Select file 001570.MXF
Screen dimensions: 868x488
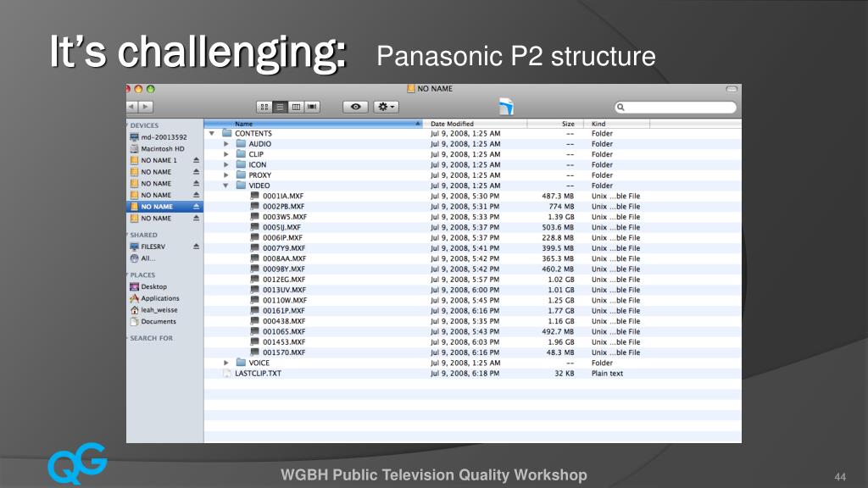click(x=284, y=352)
